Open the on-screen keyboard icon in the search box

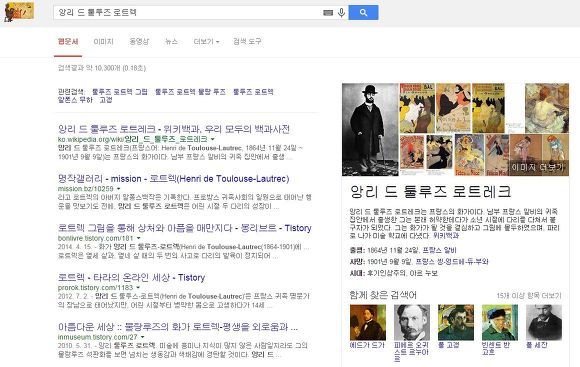tap(328, 13)
